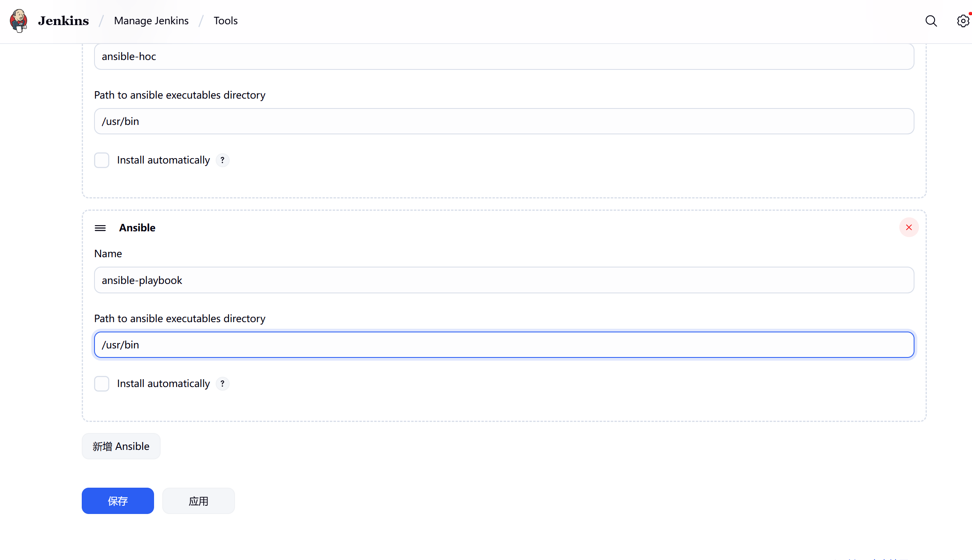This screenshot has height=560, width=972.
Task: Open the search magnifier icon
Action: click(931, 21)
